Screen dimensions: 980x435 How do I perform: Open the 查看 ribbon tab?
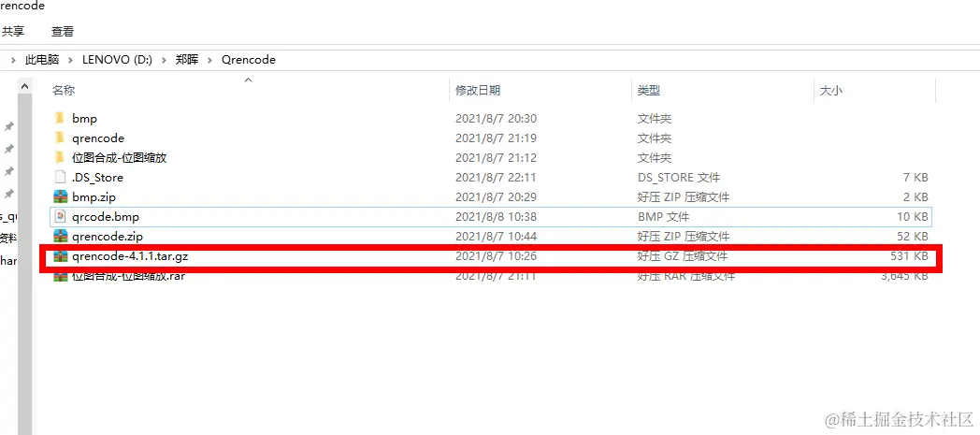[63, 31]
